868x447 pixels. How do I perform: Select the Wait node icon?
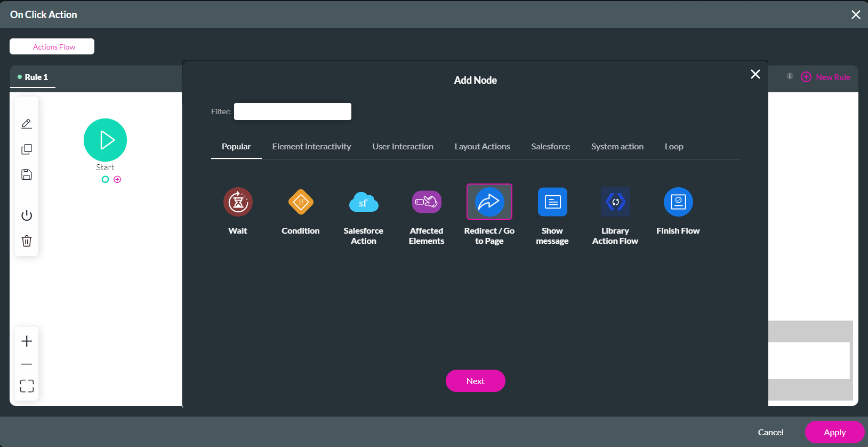click(x=238, y=202)
